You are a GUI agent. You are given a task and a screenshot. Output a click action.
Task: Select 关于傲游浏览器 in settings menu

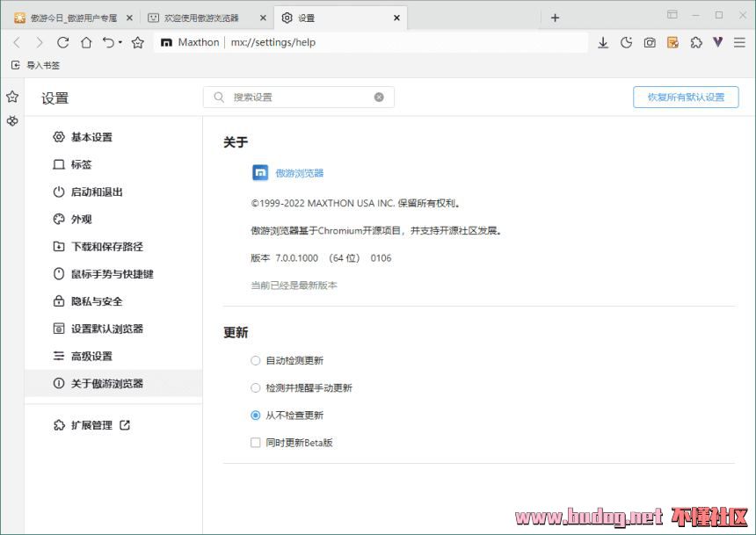[113, 384]
